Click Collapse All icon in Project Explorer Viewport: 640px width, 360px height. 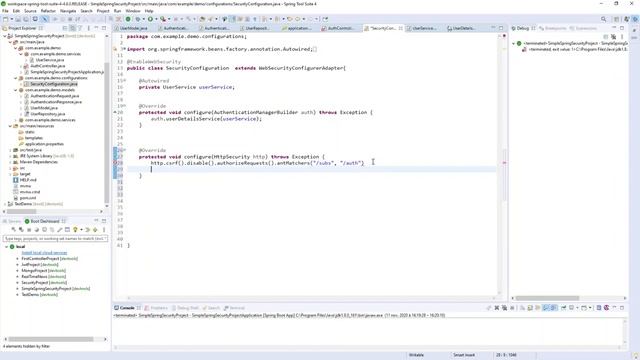65,28
